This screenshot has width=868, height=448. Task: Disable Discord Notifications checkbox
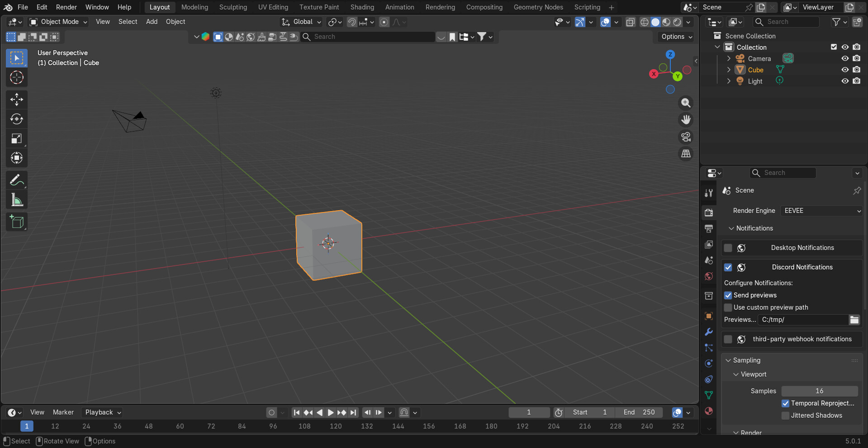click(x=728, y=267)
